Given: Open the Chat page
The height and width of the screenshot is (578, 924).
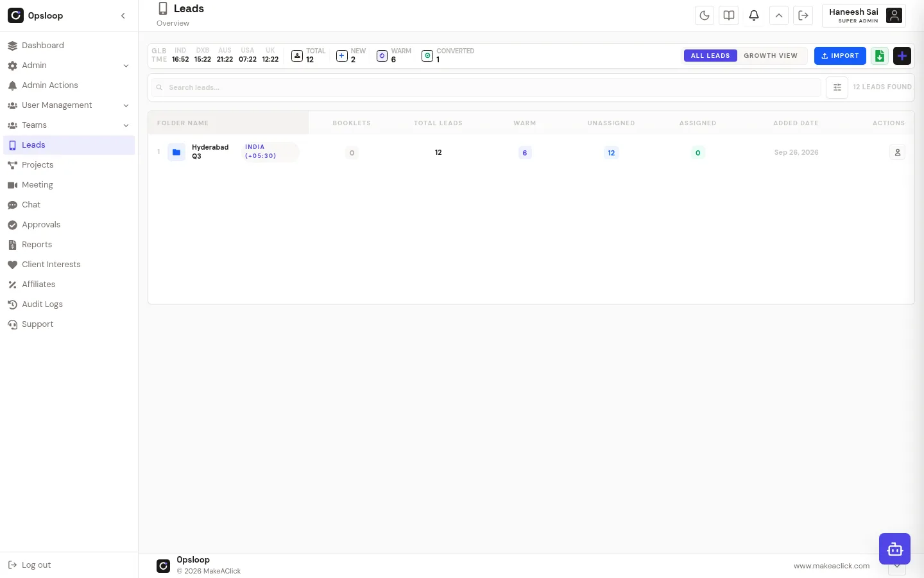Looking at the screenshot, I should [x=69, y=205].
